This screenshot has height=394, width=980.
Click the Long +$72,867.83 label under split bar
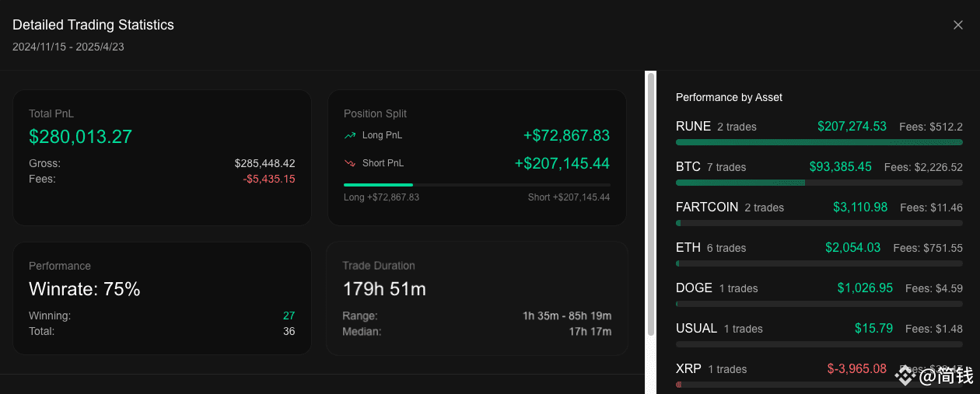coord(381,197)
